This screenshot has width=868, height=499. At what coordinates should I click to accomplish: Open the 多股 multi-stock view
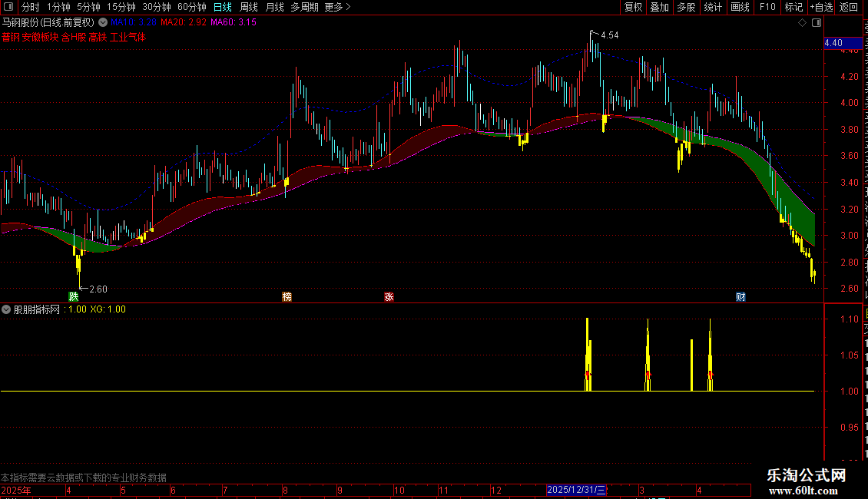pyautogui.click(x=686, y=7)
